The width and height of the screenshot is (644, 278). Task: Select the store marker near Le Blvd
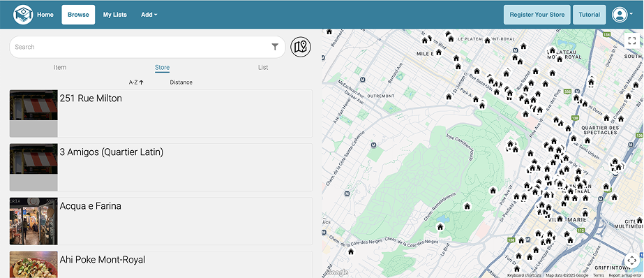[x=440, y=226]
